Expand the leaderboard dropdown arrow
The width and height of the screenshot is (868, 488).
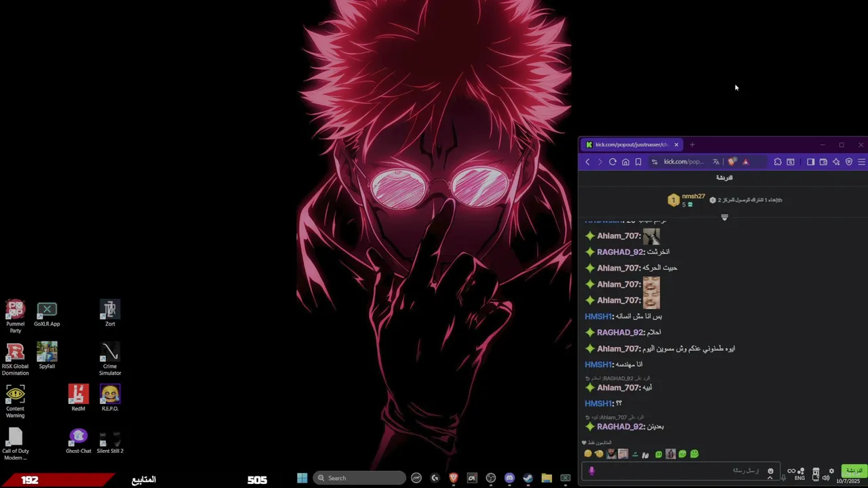tap(724, 218)
